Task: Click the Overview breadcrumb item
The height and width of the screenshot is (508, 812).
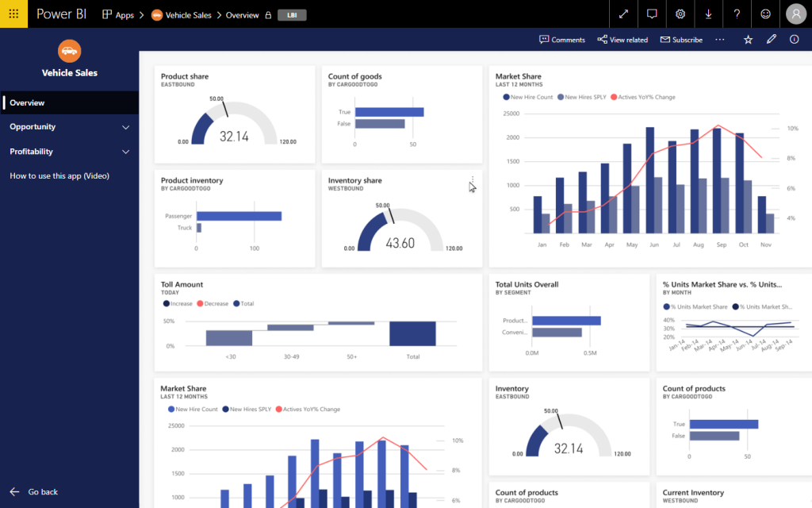Action: (x=242, y=15)
